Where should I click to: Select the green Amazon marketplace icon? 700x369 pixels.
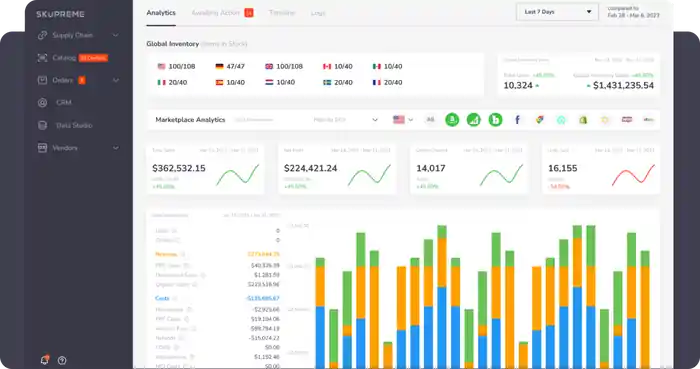coord(452,120)
